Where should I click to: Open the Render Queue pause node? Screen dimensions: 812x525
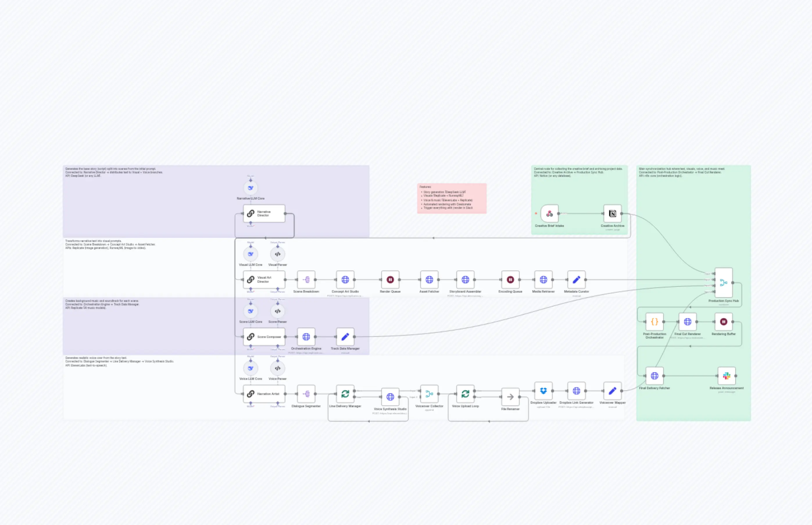pyautogui.click(x=390, y=279)
